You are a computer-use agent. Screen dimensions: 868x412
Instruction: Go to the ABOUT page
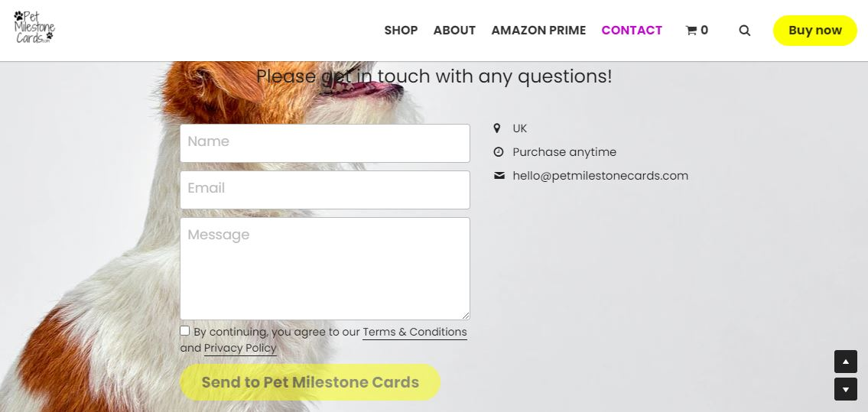click(x=454, y=31)
